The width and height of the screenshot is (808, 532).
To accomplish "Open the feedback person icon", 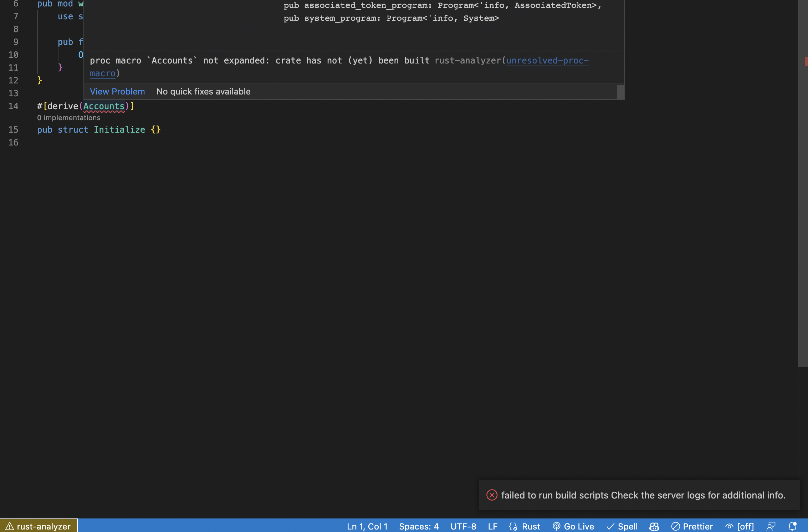I will pyautogui.click(x=771, y=526).
